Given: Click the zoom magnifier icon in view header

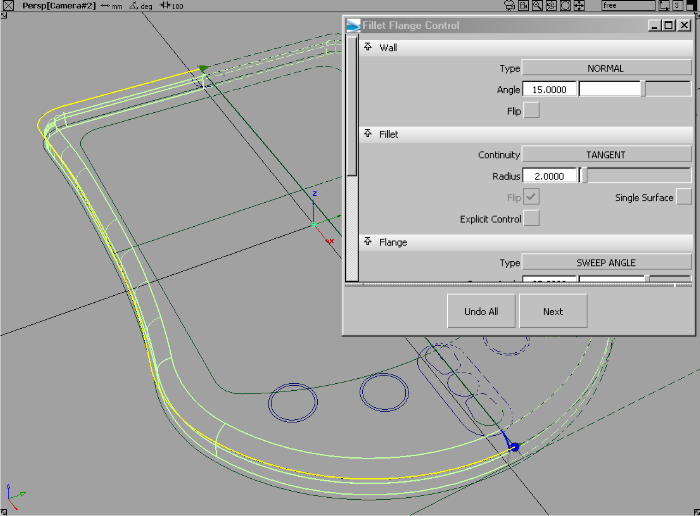Looking at the screenshot, I should point(538,5).
